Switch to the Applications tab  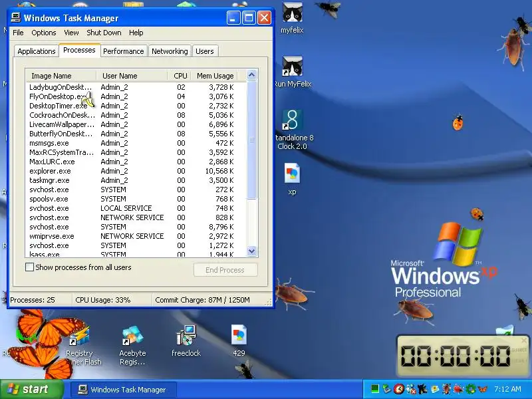(37, 51)
